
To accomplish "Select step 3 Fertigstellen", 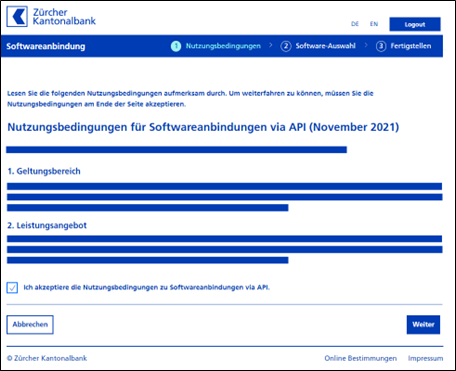I will coord(404,46).
